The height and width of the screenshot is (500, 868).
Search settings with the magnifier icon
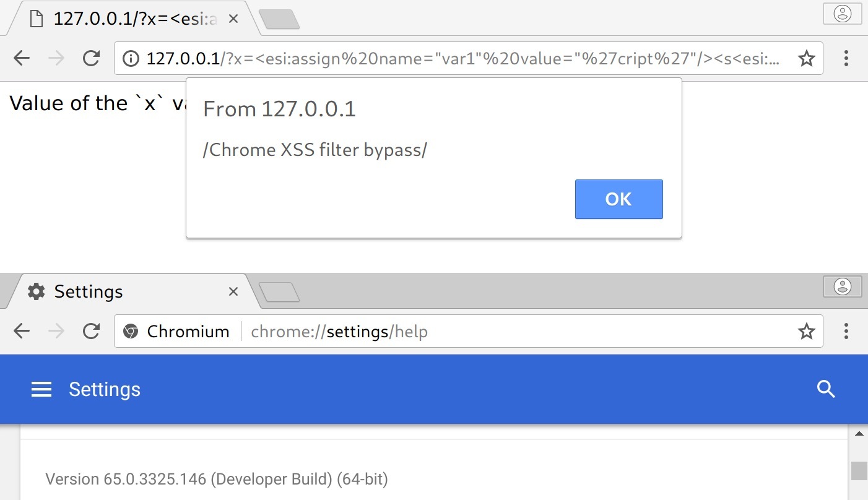coord(827,389)
